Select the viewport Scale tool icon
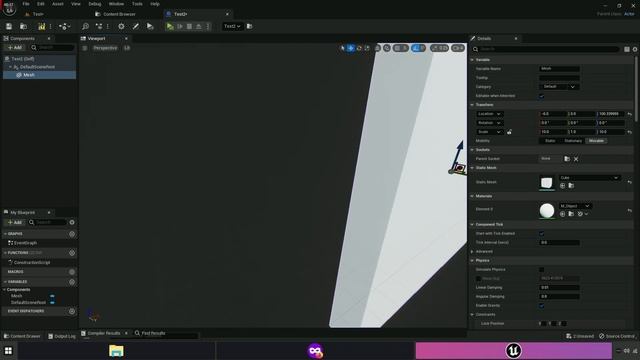This screenshot has height=360, width=640. (367, 48)
